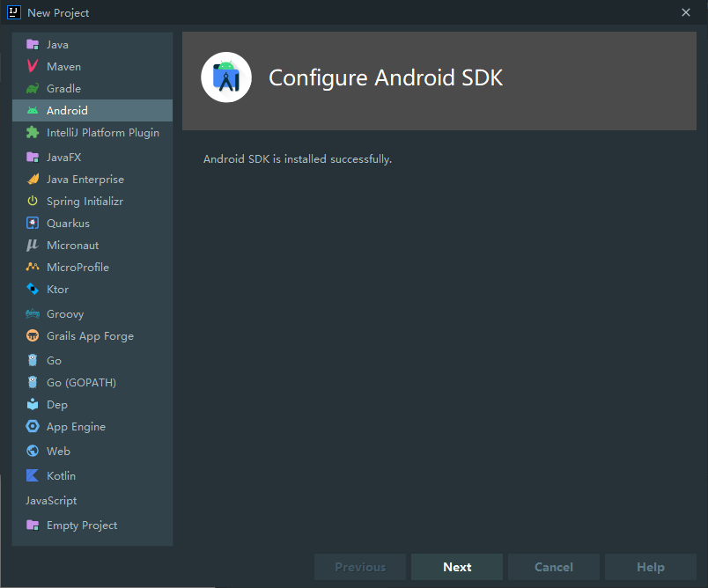Open the Help dialog
The image size is (708, 588).
tap(650, 567)
